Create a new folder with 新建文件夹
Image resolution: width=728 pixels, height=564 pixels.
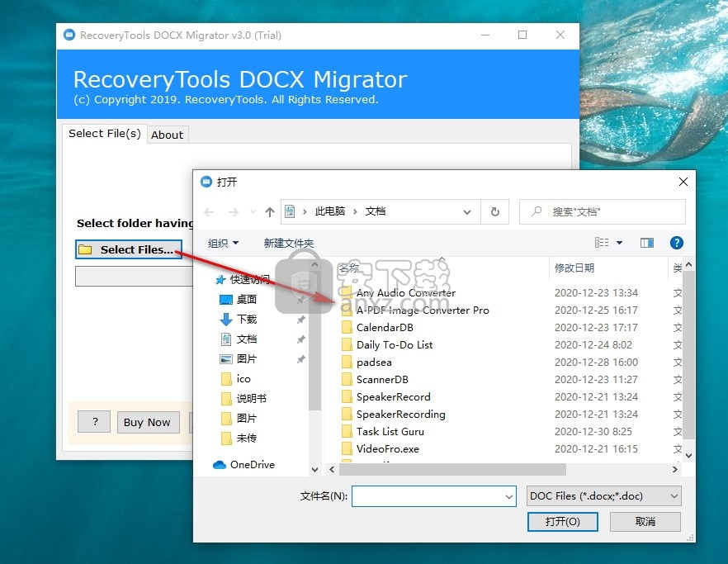(x=288, y=243)
